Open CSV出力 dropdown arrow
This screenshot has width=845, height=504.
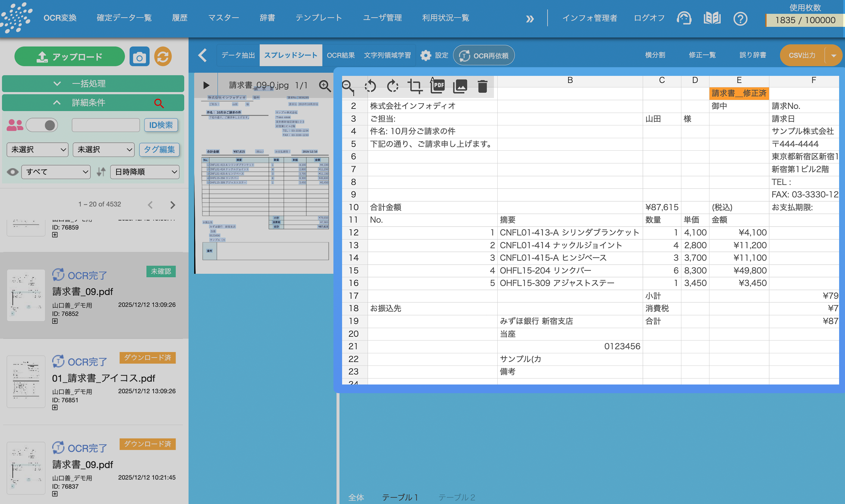834,55
